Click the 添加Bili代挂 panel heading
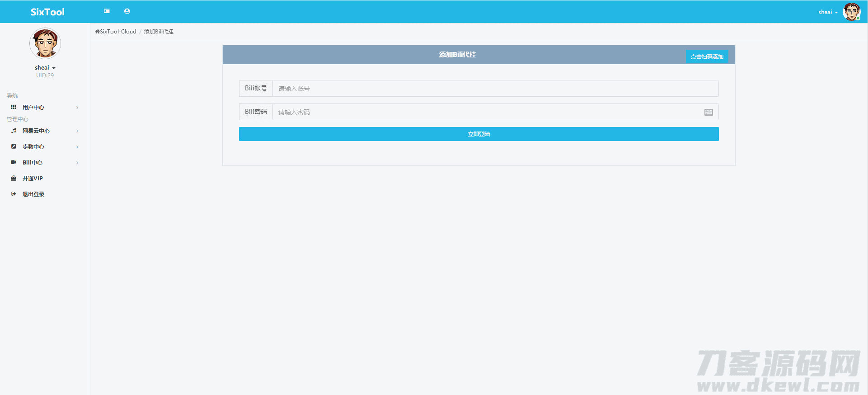This screenshot has height=395, width=868. pyautogui.click(x=457, y=55)
